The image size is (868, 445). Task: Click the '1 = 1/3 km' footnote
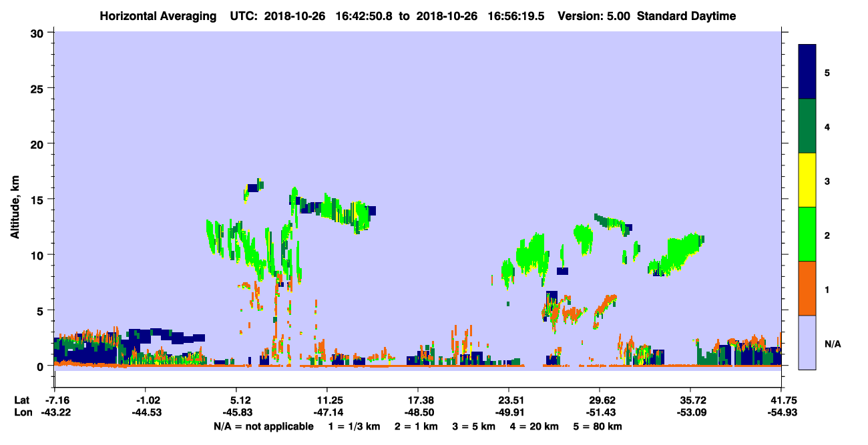pos(353,426)
